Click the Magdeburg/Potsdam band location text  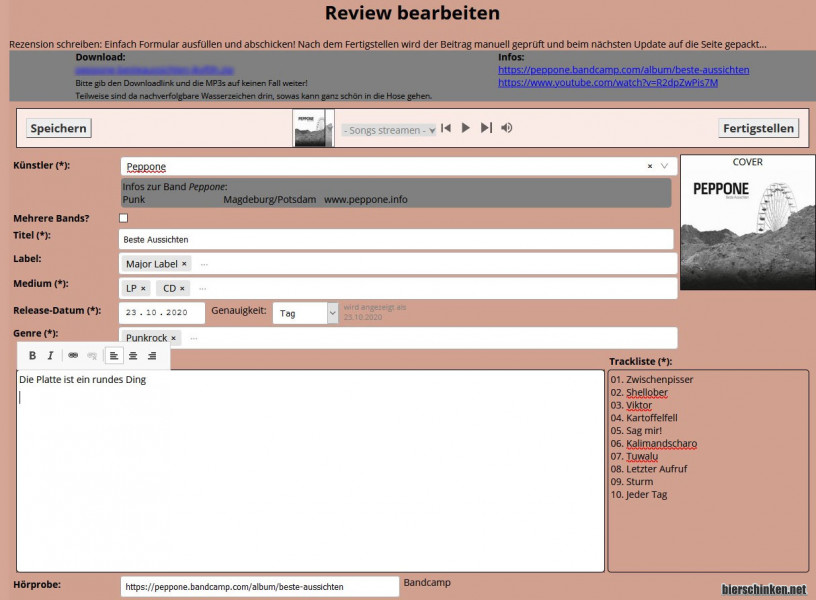pos(270,199)
